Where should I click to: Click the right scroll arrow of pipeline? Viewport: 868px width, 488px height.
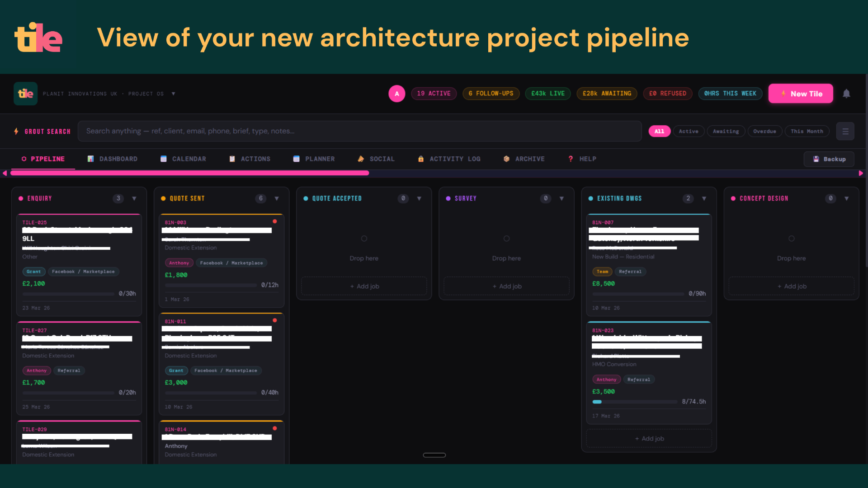tap(861, 173)
